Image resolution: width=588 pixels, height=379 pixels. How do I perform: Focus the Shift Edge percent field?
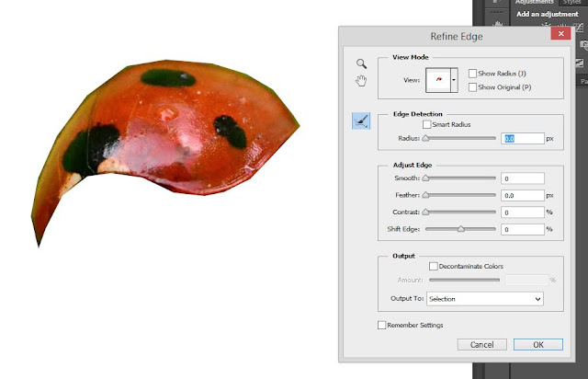523,229
